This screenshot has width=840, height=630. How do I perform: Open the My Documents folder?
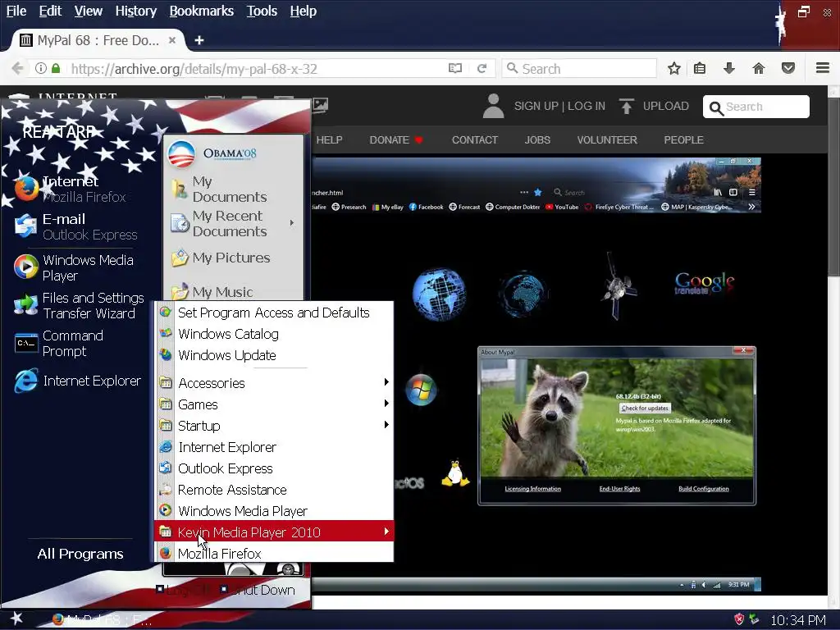(220, 189)
